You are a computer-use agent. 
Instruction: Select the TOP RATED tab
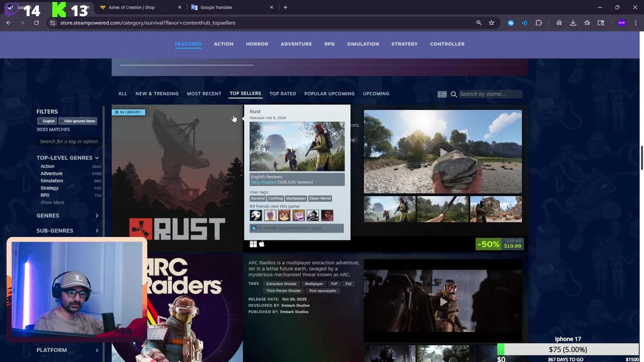pyautogui.click(x=283, y=94)
